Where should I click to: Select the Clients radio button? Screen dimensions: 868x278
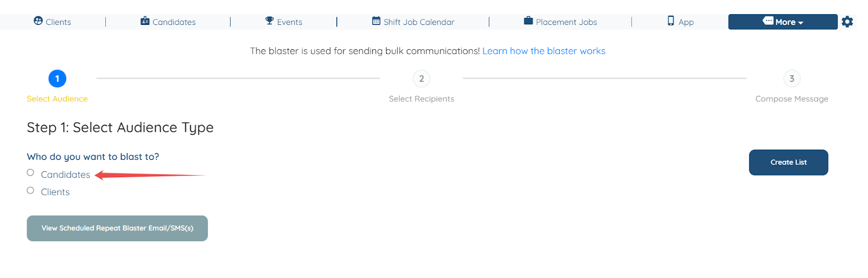click(x=30, y=191)
